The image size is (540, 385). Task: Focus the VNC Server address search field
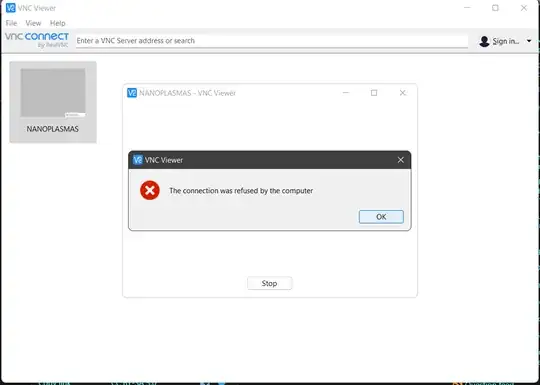272,41
